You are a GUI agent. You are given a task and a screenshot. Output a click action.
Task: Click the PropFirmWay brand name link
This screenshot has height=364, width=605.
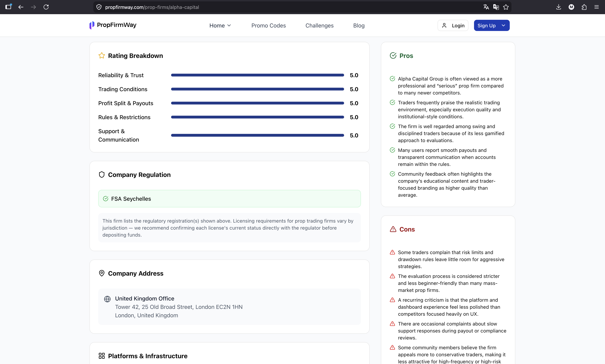click(x=117, y=25)
